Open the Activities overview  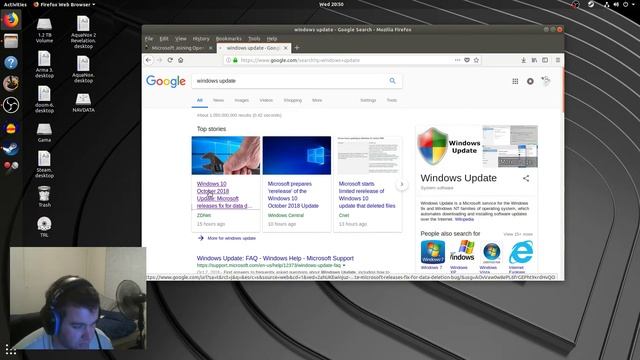point(15,4)
